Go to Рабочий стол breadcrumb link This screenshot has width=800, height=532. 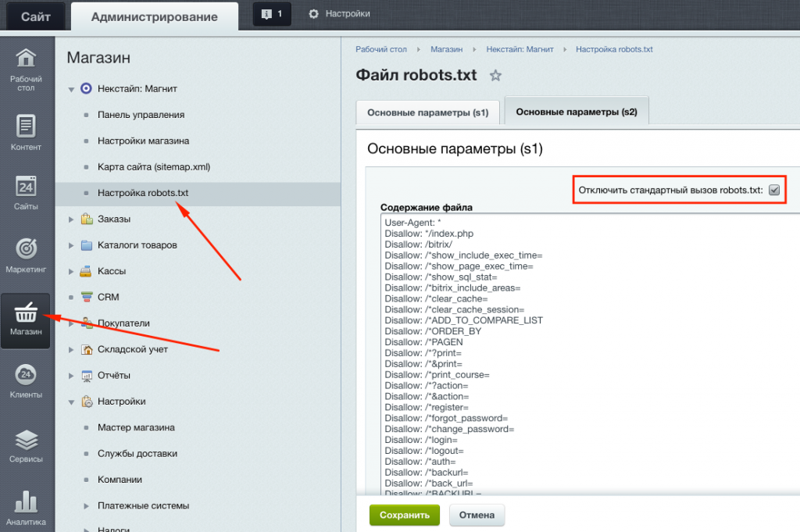pyautogui.click(x=381, y=49)
